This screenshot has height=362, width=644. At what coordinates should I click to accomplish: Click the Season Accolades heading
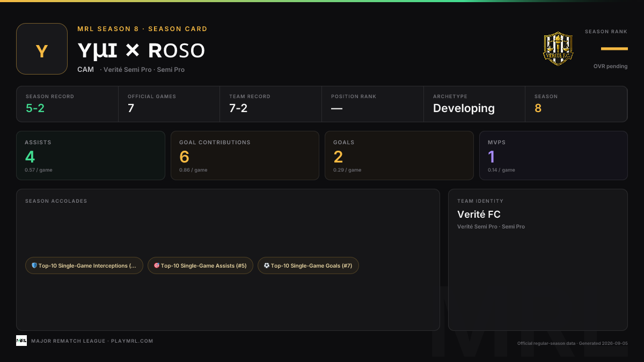pyautogui.click(x=56, y=201)
